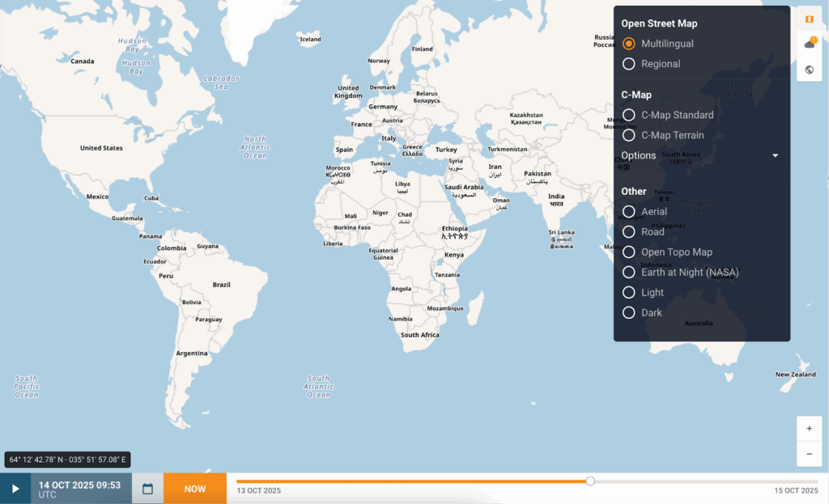This screenshot has height=504, width=829.
Task: Open the calendar date picker icon
Action: [147, 489]
